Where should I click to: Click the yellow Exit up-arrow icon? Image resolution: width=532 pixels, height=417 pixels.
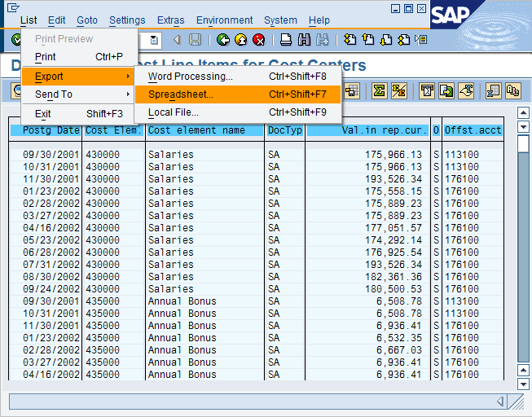[240, 39]
